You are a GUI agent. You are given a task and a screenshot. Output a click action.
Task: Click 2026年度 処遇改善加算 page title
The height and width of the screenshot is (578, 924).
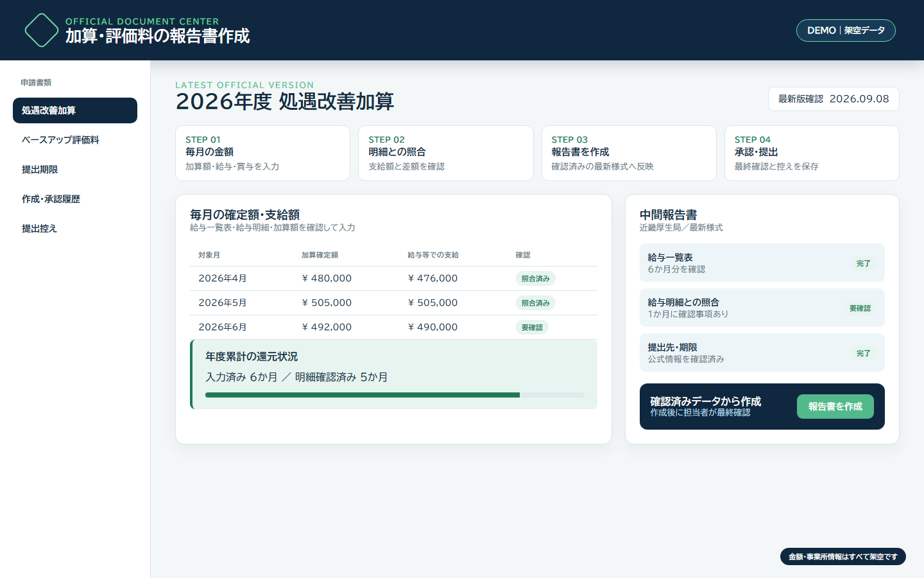tap(284, 101)
